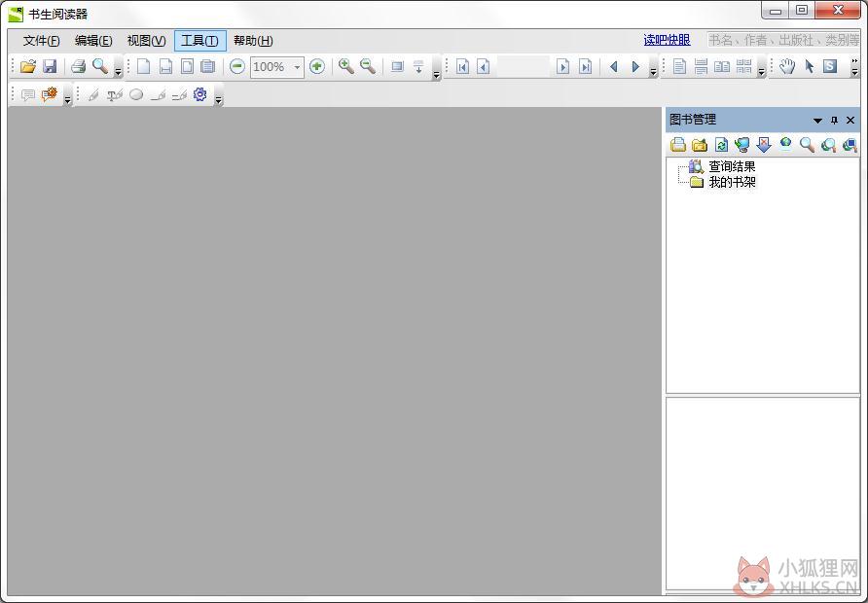Select the 我的书架 tree item
Screen dimensions: 868x603
tap(732, 182)
